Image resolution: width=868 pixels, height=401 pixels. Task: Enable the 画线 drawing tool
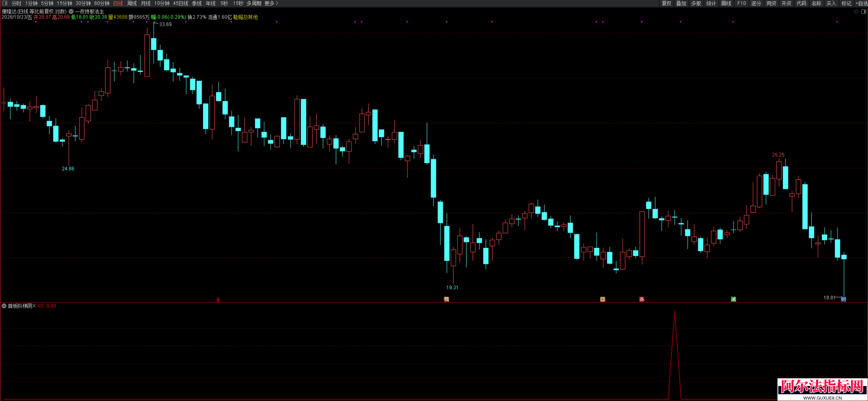(726, 3)
